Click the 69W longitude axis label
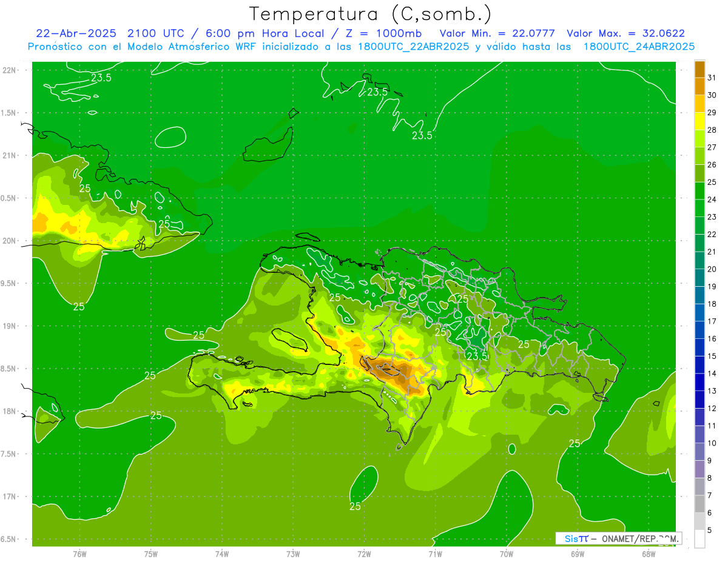The width and height of the screenshot is (728, 562). click(x=578, y=554)
